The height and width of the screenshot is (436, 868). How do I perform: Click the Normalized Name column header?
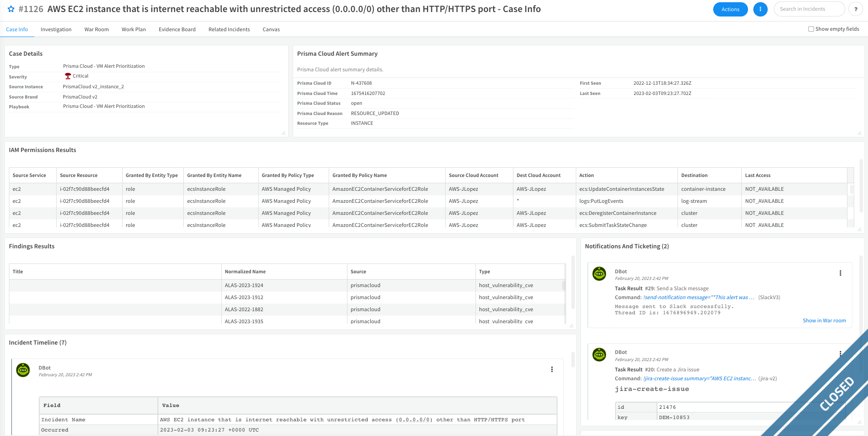click(x=245, y=271)
